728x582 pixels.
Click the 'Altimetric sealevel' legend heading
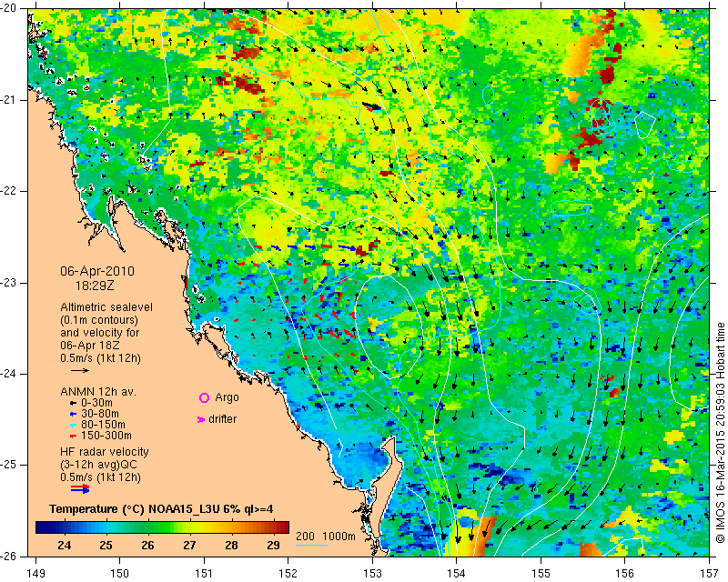[106, 307]
